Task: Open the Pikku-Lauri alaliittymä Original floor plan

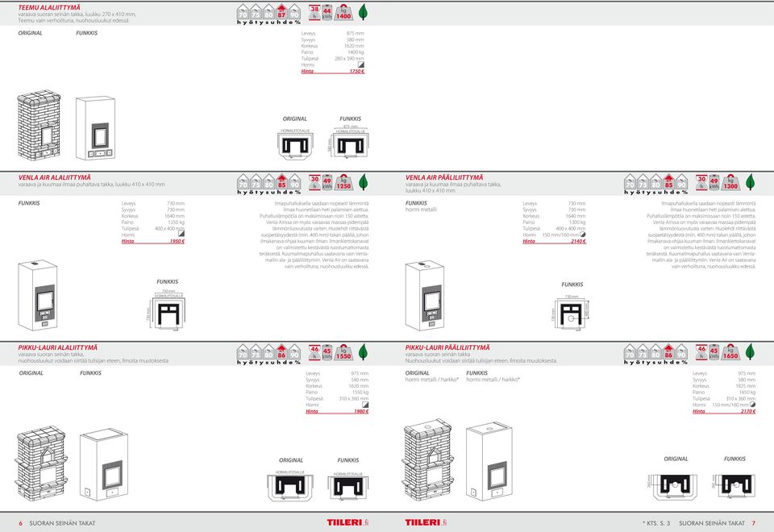Action: [290, 486]
